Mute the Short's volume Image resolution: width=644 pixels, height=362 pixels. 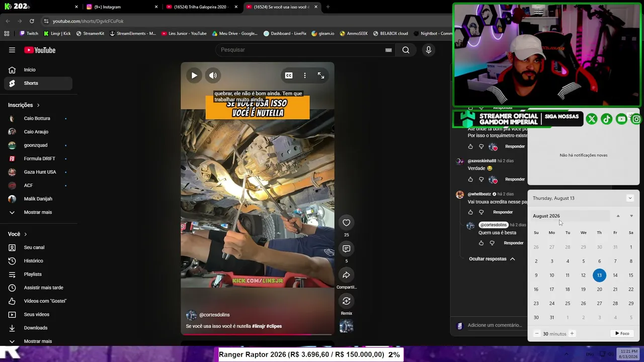[213, 75]
